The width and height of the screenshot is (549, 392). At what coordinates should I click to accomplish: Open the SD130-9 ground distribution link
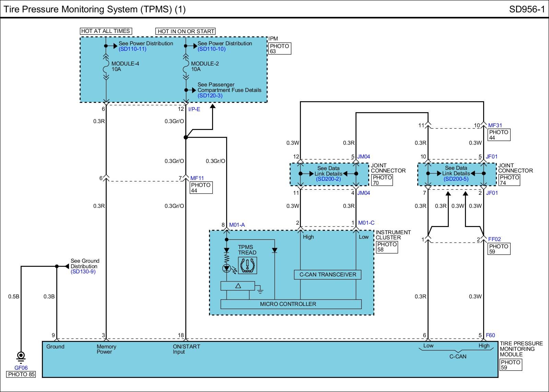[83, 272]
